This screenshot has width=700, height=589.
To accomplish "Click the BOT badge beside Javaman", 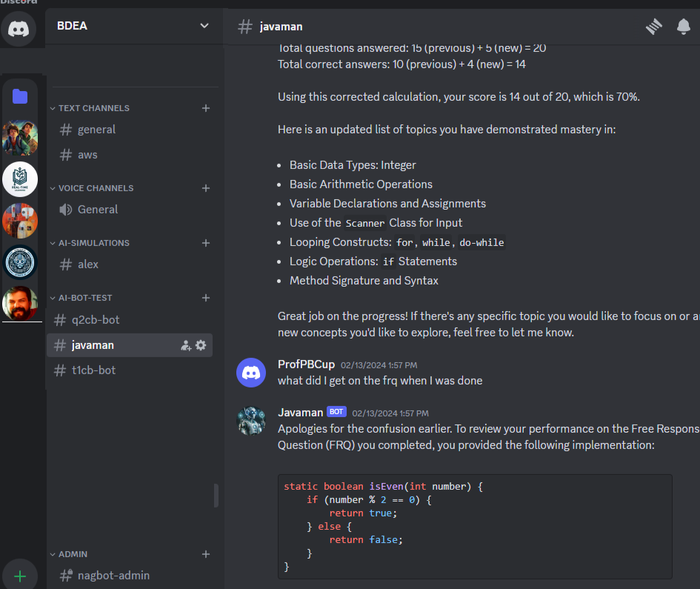I will (x=336, y=411).
